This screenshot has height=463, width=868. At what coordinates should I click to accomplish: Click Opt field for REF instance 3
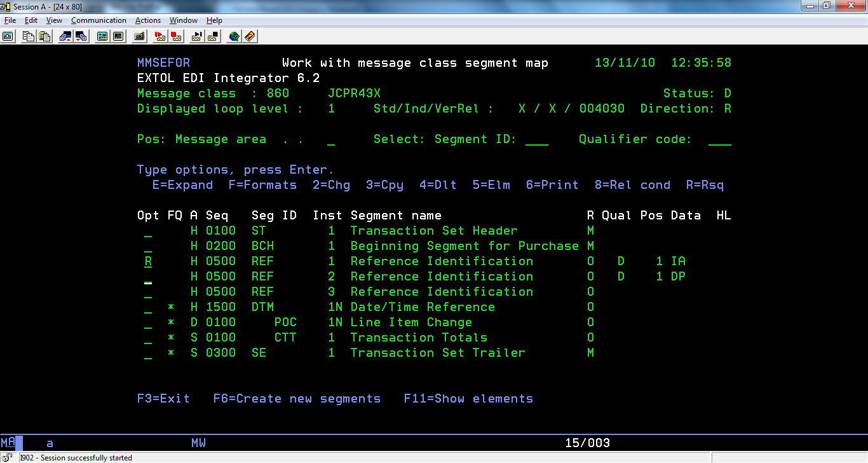(148, 292)
